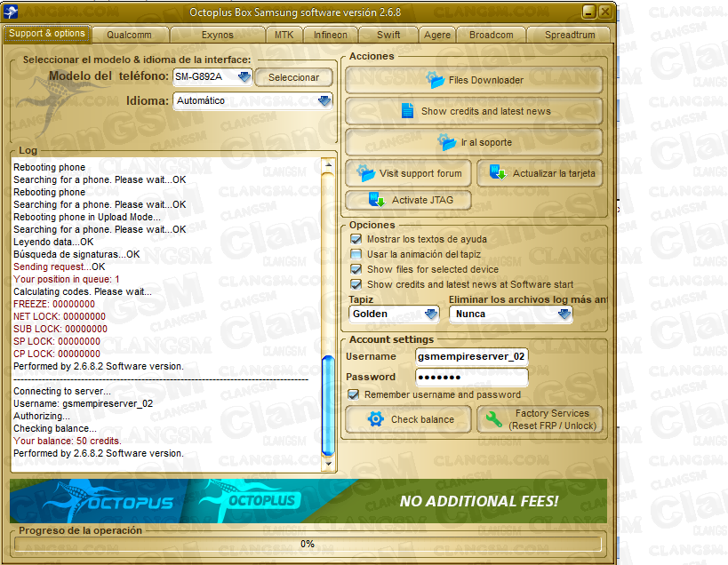728x565 pixels.
Task: Minimize the Octoplus Box window
Action: point(588,12)
